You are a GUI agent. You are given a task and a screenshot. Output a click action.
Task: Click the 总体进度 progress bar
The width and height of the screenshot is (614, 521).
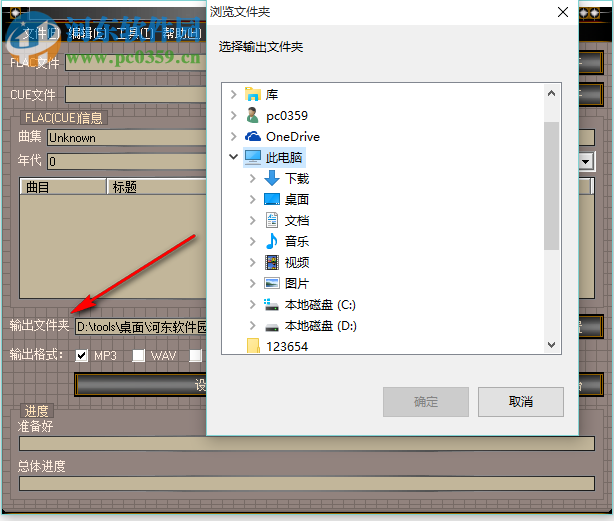point(307,483)
